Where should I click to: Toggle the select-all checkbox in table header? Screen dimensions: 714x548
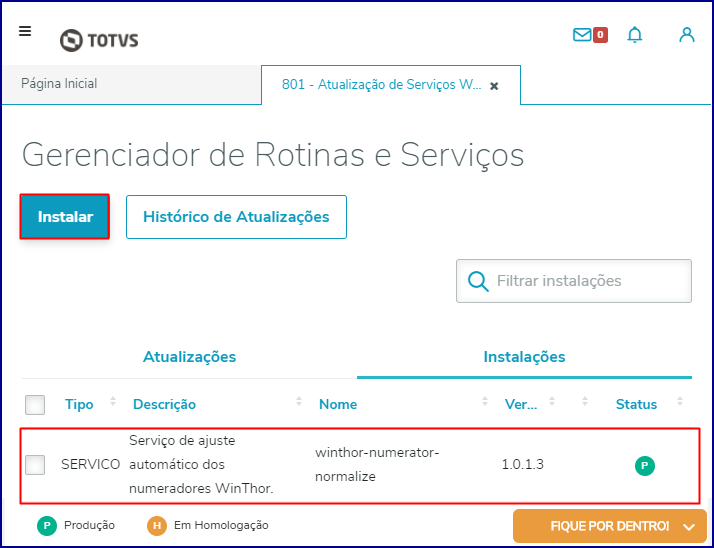pos(35,405)
